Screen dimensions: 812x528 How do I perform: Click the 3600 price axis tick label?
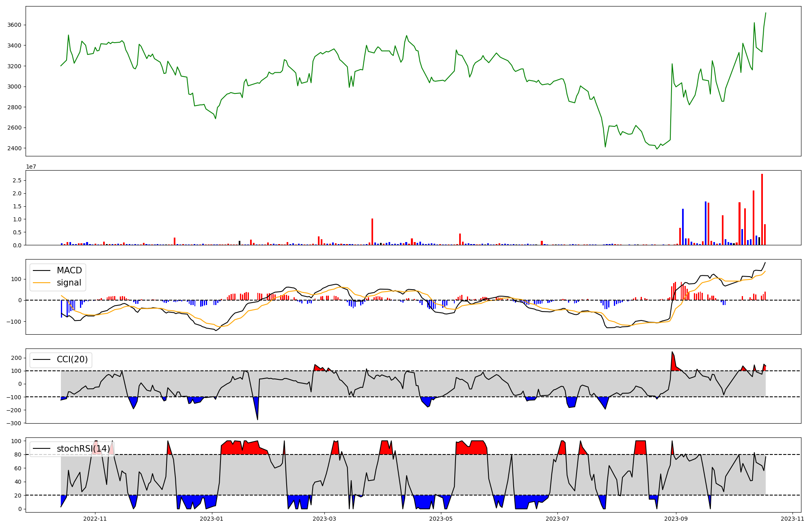click(14, 25)
